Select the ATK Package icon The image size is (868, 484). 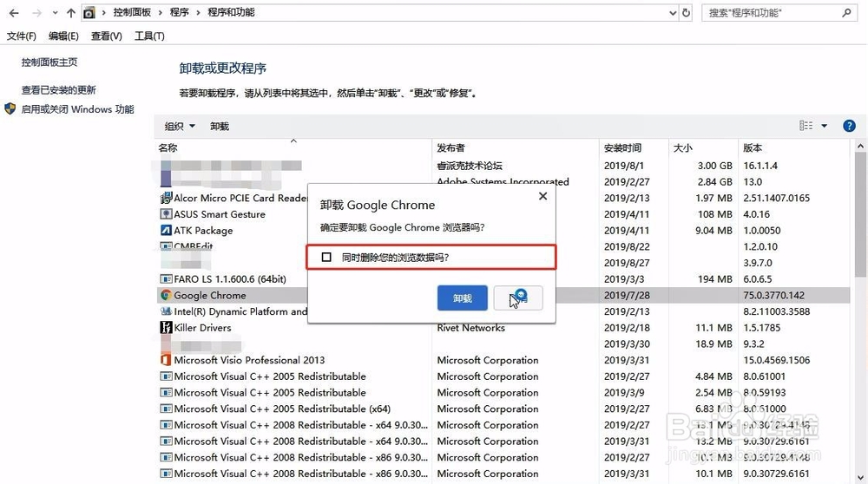click(166, 230)
